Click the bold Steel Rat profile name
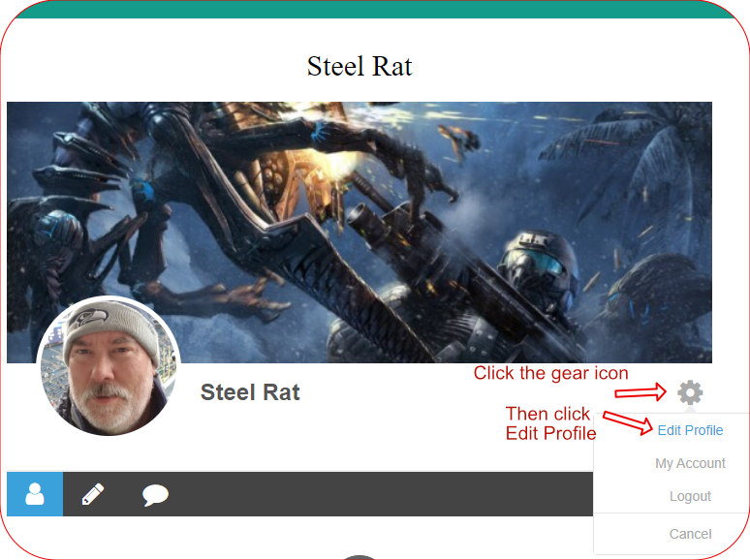This screenshot has width=750, height=560. coord(250,392)
